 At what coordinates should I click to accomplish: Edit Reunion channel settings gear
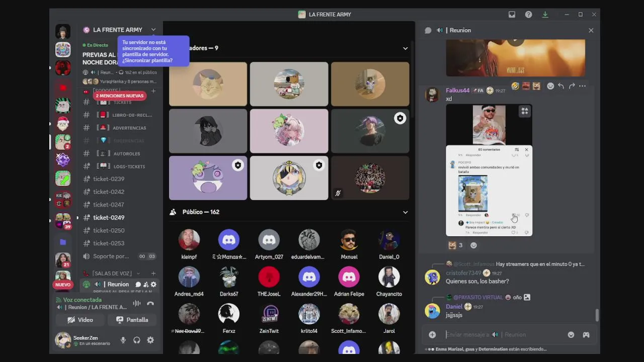click(x=153, y=285)
